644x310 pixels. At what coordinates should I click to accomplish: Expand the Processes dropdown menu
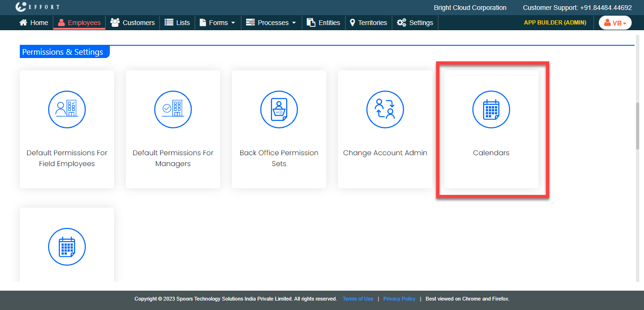pyautogui.click(x=271, y=23)
